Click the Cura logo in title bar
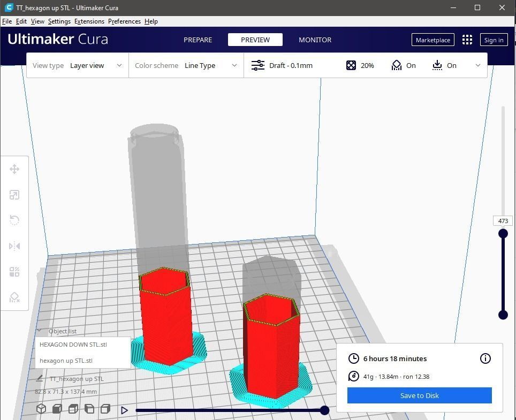The height and width of the screenshot is (420, 516). [9, 7]
